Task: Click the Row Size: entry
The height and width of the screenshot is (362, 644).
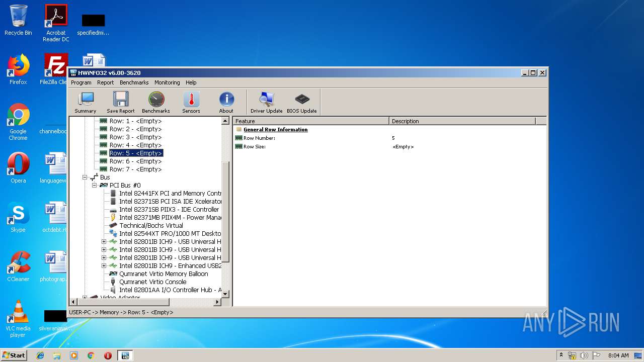Action: click(255, 147)
